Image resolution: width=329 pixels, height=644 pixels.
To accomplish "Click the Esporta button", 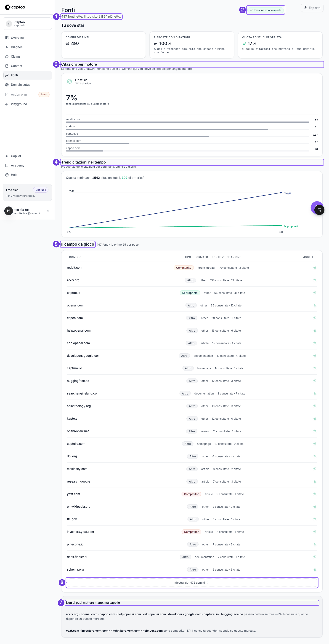I will tap(312, 8).
